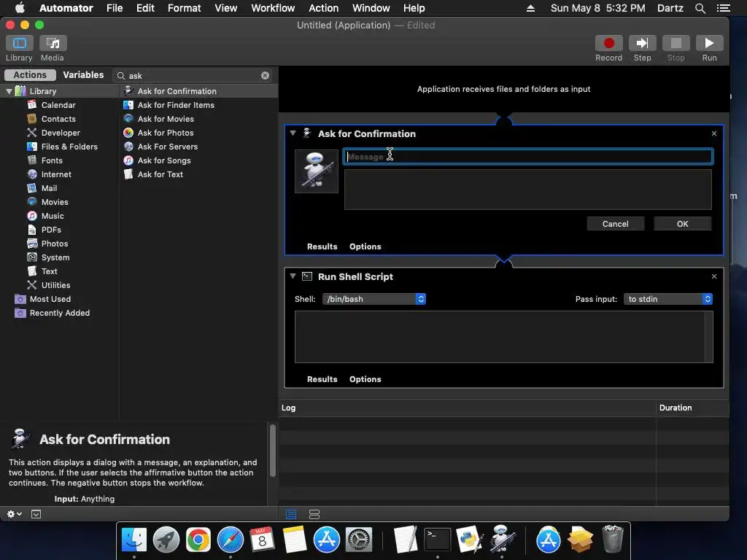Open Files & Folders category
The image size is (747, 560).
tap(69, 146)
